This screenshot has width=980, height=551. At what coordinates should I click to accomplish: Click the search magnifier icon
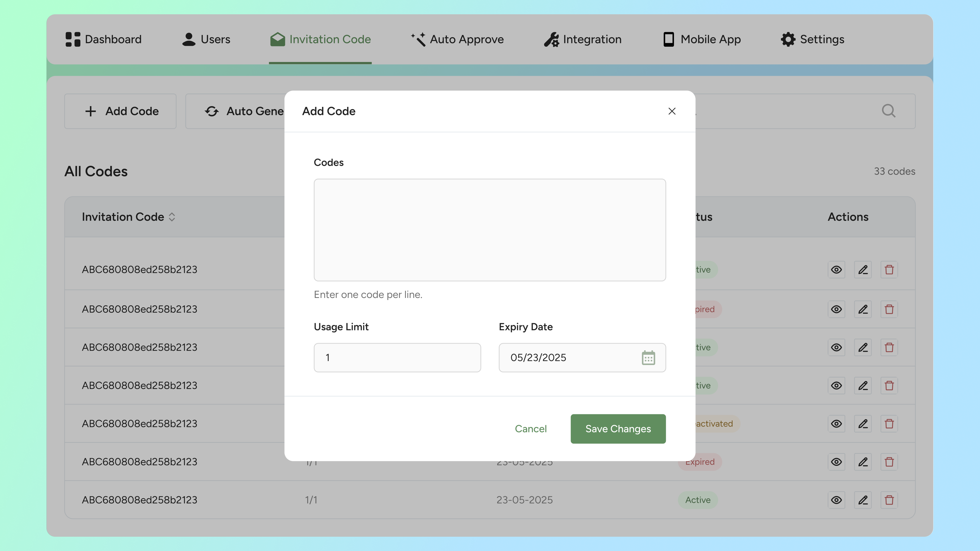pos(888,111)
